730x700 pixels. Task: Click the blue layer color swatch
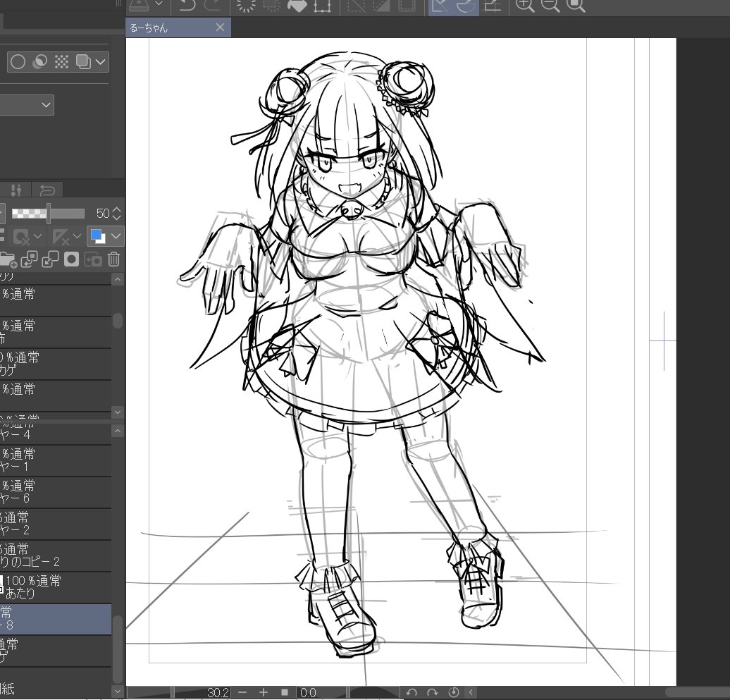pos(98,236)
